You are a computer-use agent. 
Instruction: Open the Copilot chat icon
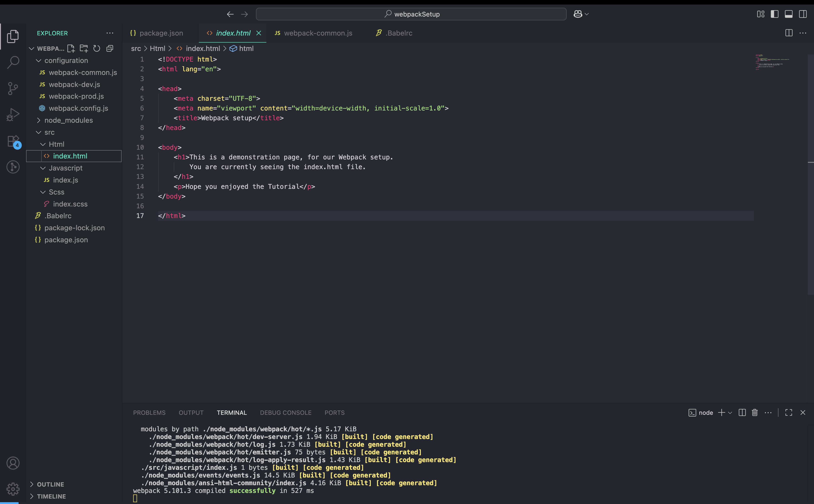click(578, 14)
